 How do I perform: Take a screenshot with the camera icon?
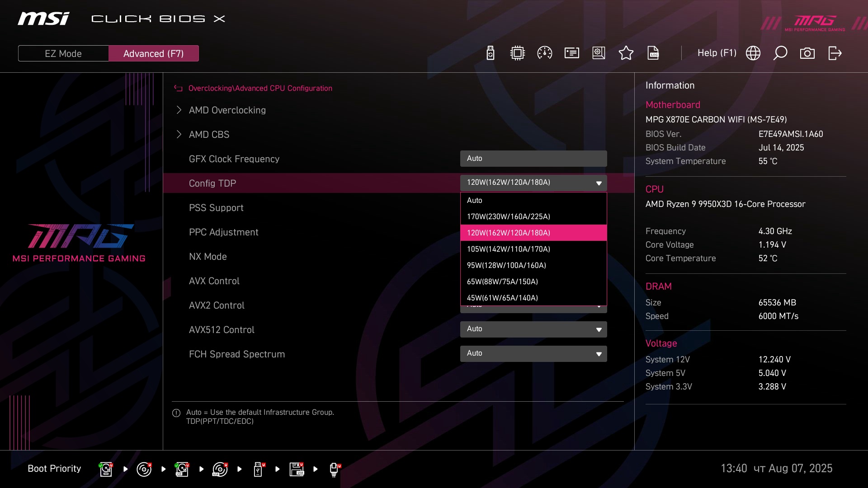coord(807,53)
